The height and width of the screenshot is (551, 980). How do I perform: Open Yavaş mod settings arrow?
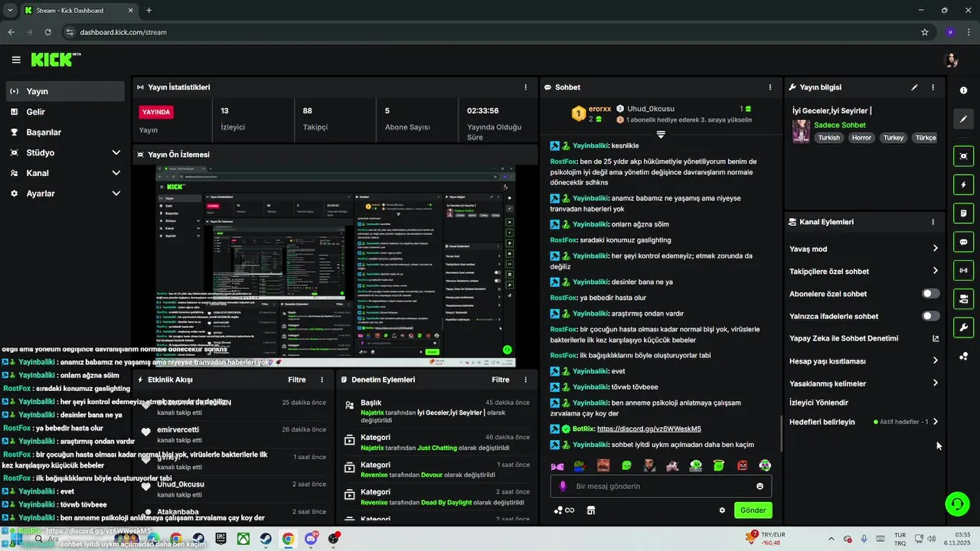(x=935, y=249)
